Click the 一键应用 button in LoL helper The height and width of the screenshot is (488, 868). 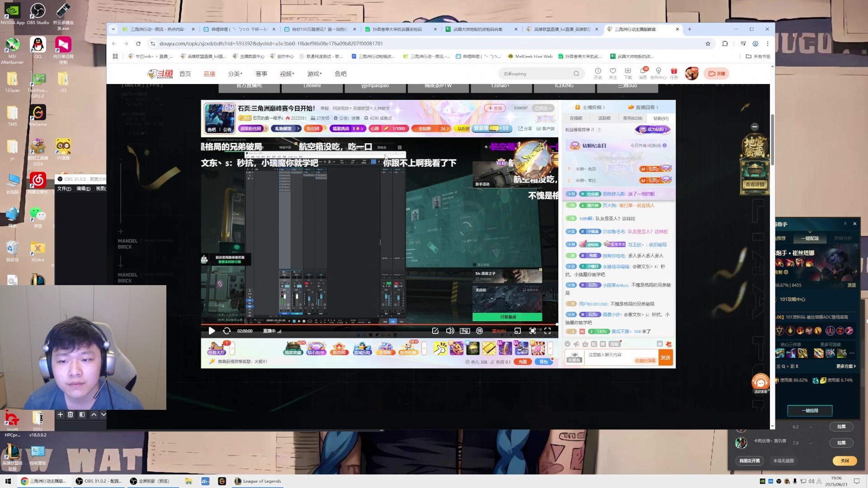coord(810,411)
